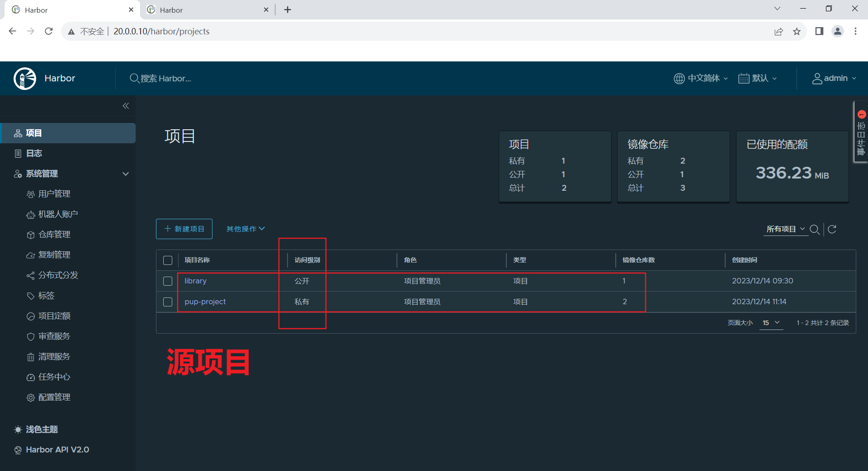This screenshot has width=868, height=471.
Task: Open the 中文简体 language dropdown
Action: 701,78
